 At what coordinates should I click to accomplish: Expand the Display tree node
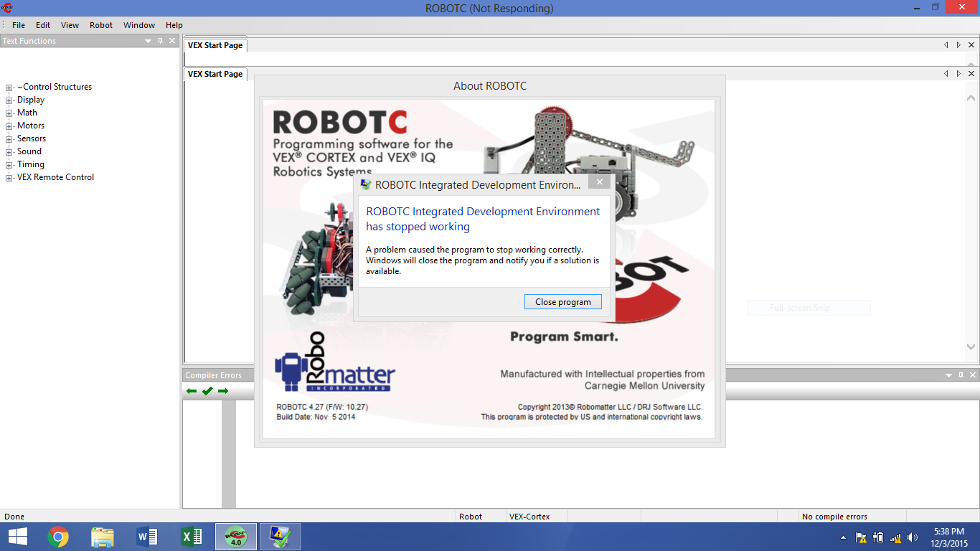tap(9, 100)
